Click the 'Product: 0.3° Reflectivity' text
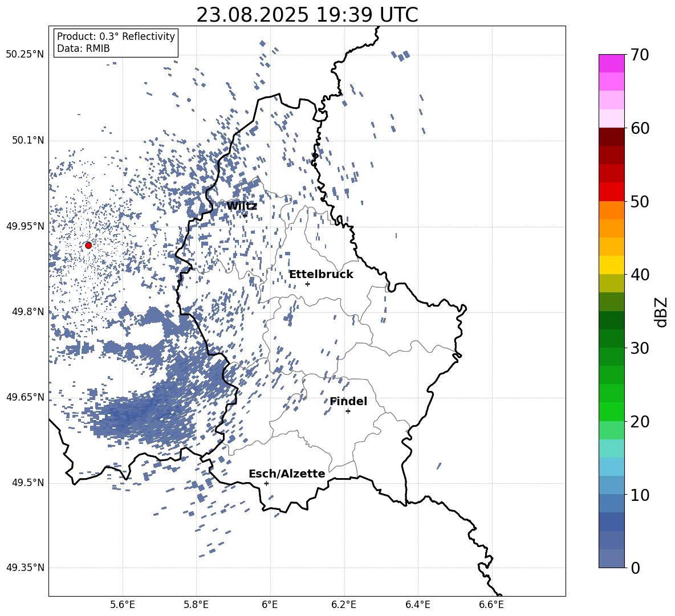 116,36
